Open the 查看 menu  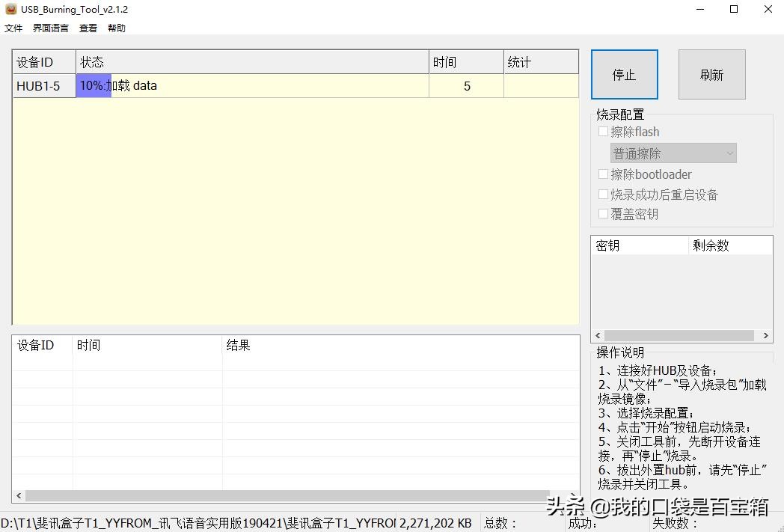coord(88,28)
